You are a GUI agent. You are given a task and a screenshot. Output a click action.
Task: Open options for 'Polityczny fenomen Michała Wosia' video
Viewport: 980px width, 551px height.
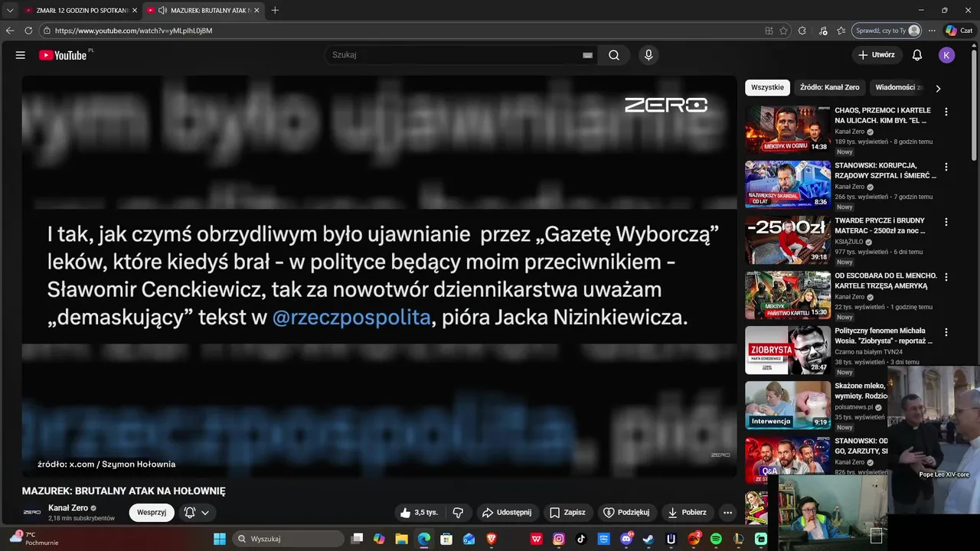click(x=946, y=332)
